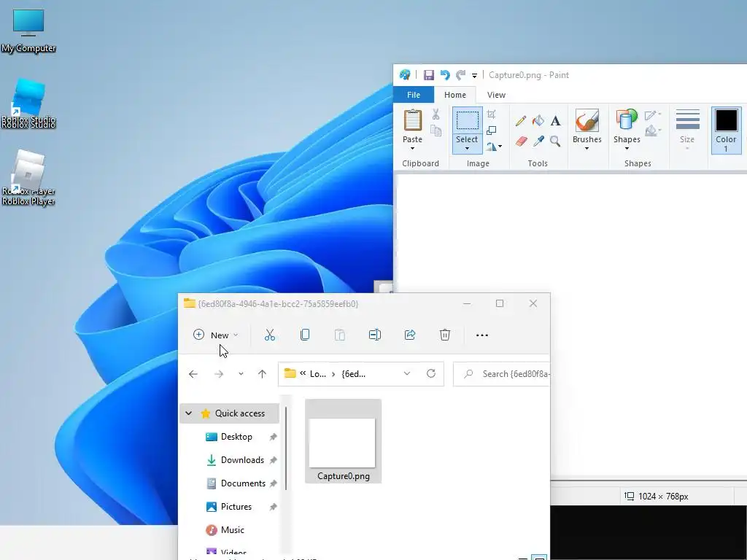Click the Rename icon in File Explorer toolbar
The width and height of the screenshot is (747, 560).
(375, 335)
